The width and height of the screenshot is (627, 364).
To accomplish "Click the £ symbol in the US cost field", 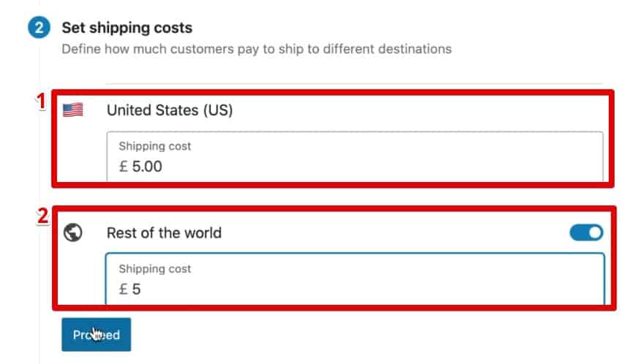I will pos(124,166).
